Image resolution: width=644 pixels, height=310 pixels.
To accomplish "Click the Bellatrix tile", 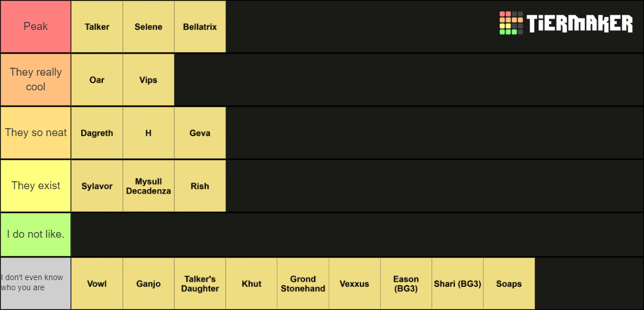I will [200, 27].
